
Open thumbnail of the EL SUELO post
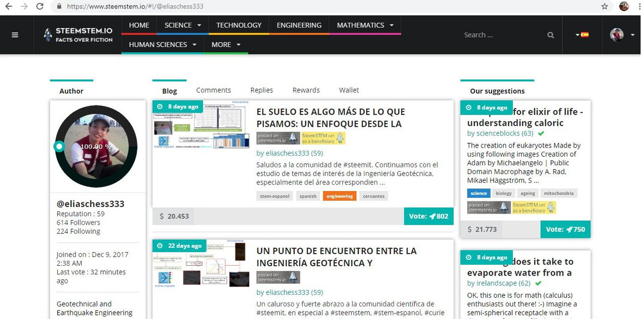(201, 126)
